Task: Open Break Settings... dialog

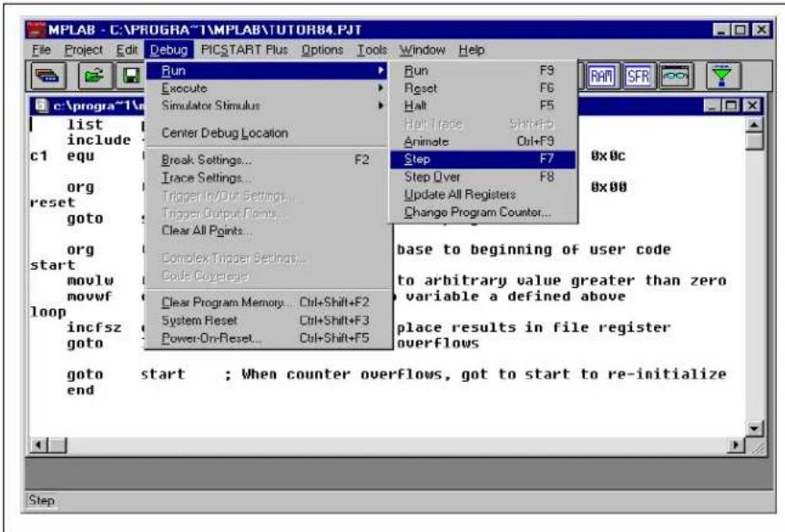Action: [268, 159]
